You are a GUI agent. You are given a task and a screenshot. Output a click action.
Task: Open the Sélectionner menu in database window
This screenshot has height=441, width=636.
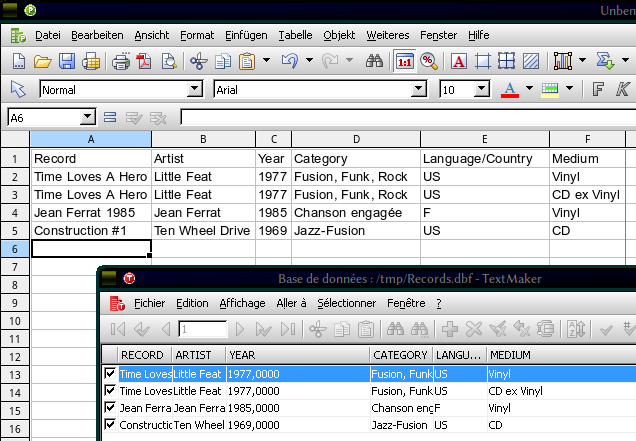point(346,303)
